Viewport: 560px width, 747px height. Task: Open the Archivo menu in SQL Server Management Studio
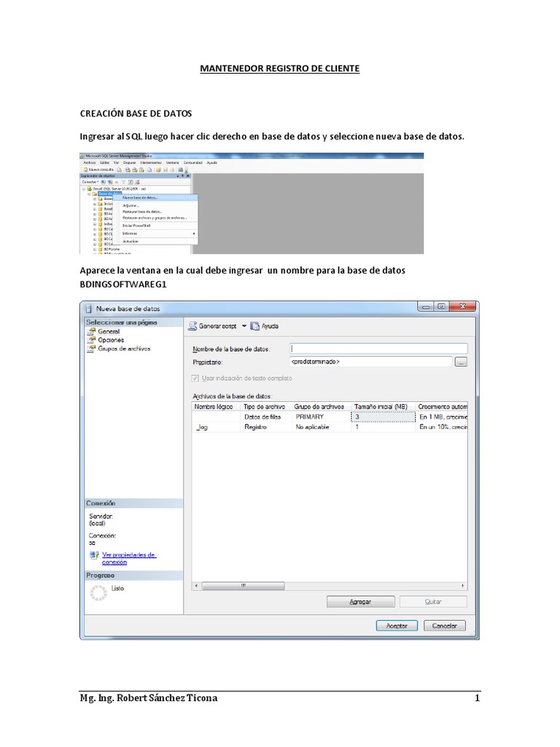click(90, 163)
